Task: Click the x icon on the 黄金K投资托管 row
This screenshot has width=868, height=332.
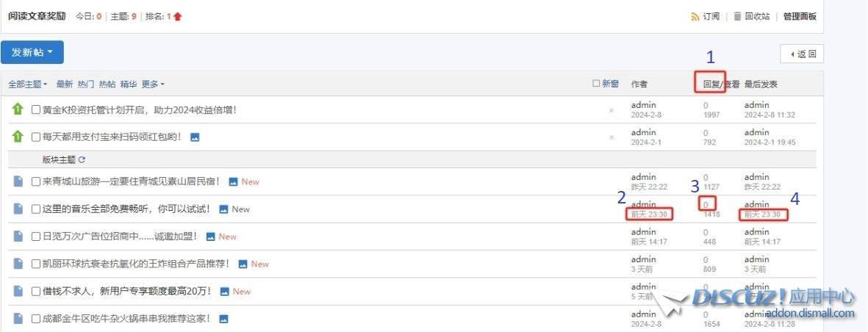Action: tap(611, 110)
